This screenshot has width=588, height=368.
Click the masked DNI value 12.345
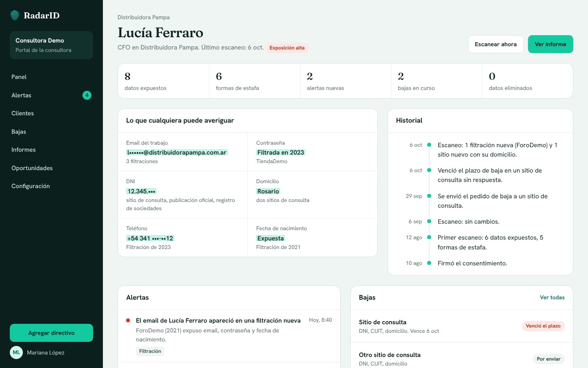141,191
